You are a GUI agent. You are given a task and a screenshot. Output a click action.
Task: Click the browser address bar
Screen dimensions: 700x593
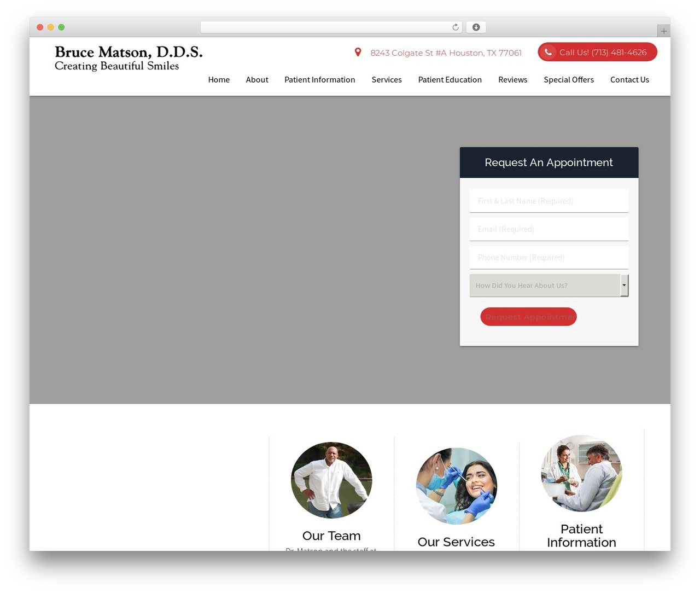[x=331, y=27]
